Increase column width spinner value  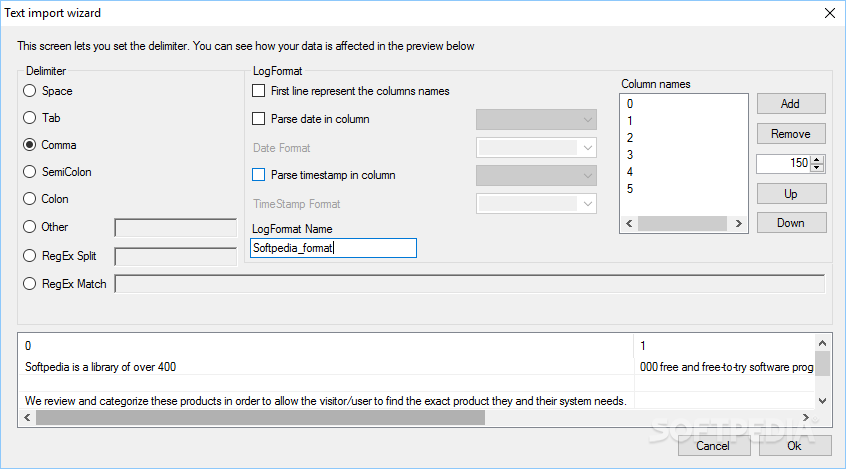click(x=817, y=159)
